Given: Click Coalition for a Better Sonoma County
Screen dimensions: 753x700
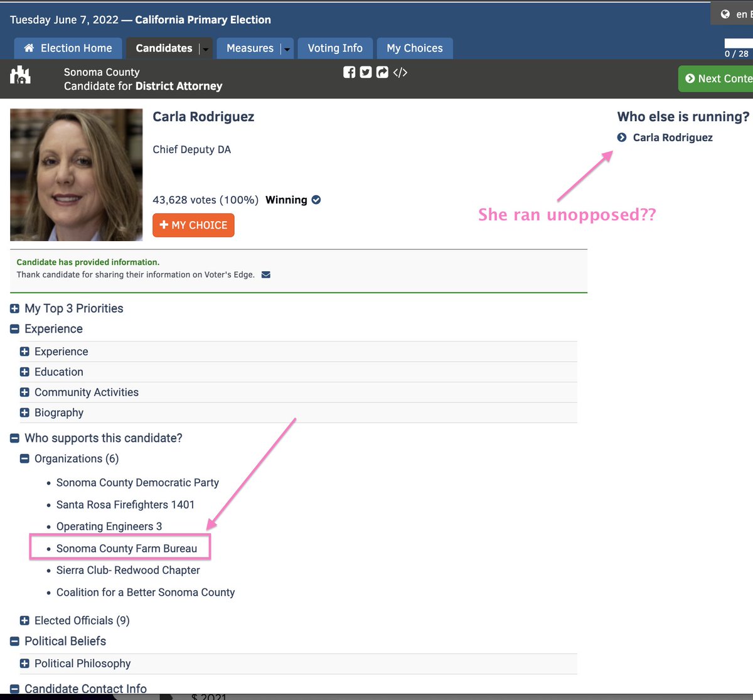Looking at the screenshot, I should (146, 592).
